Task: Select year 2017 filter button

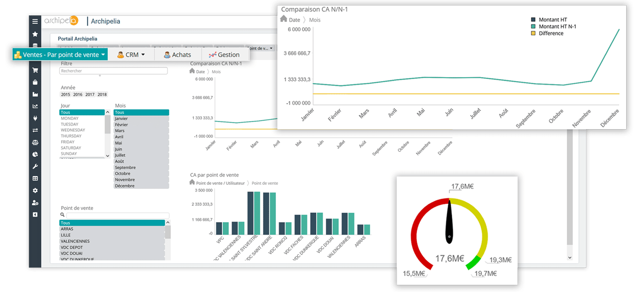Action: 90,94
